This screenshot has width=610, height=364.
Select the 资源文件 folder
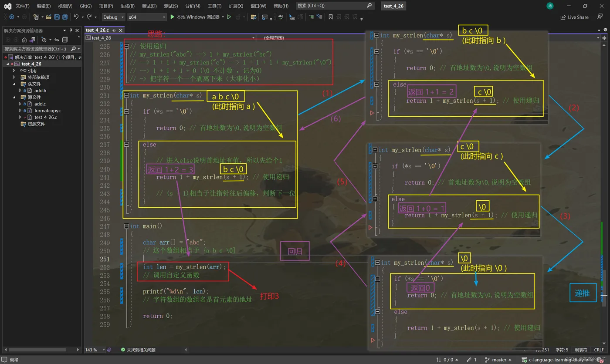(36, 124)
